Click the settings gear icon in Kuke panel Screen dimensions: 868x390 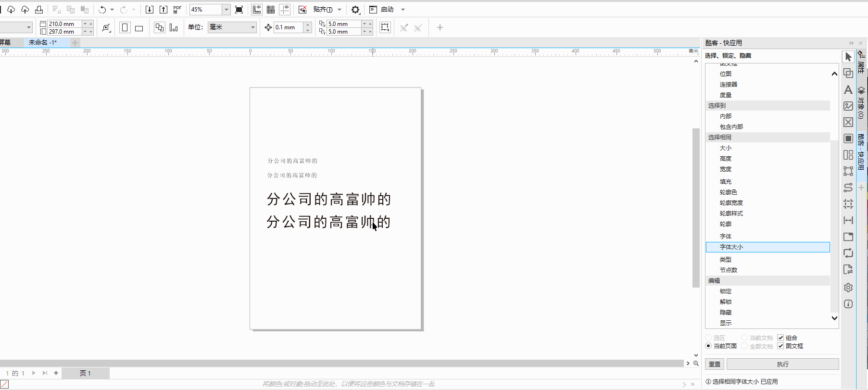pos(848,288)
